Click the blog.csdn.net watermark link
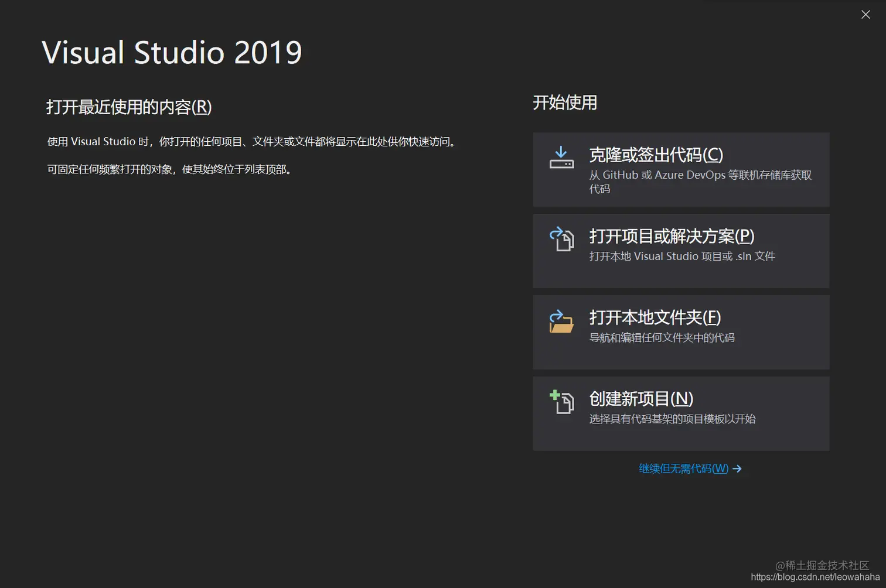 click(x=813, y=577)
